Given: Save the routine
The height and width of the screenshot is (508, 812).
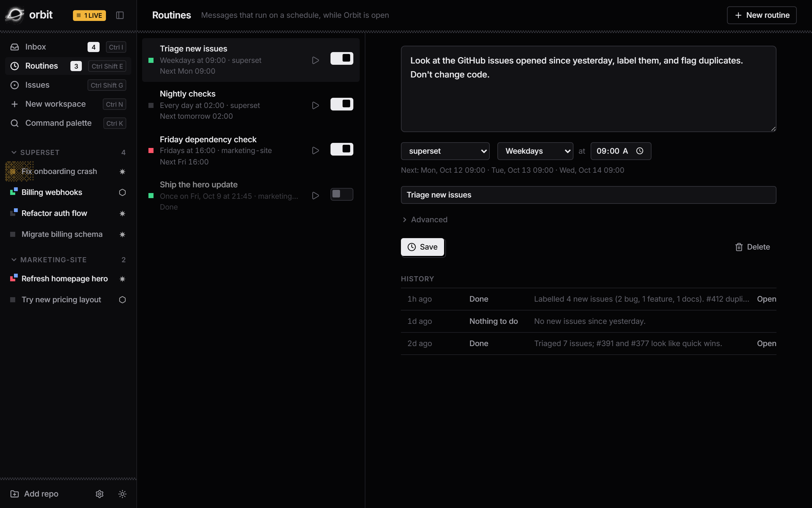Looking at the screenshot, I should click(422, 247).
